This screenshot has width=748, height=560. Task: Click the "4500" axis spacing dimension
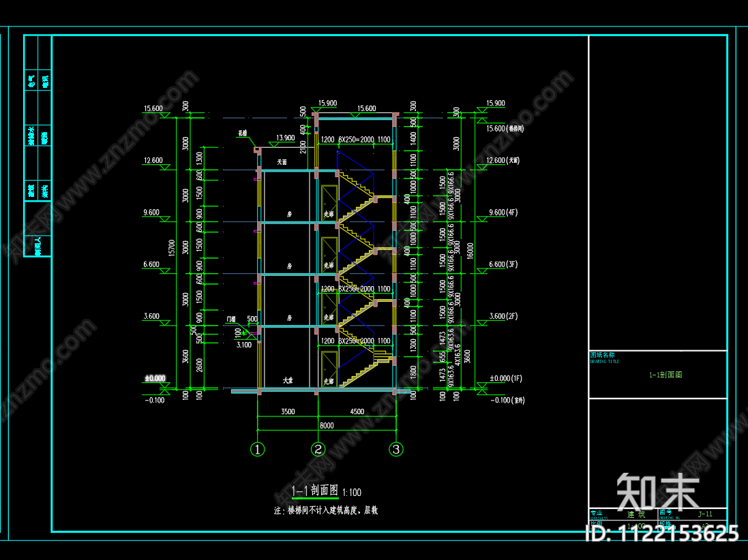357,411
